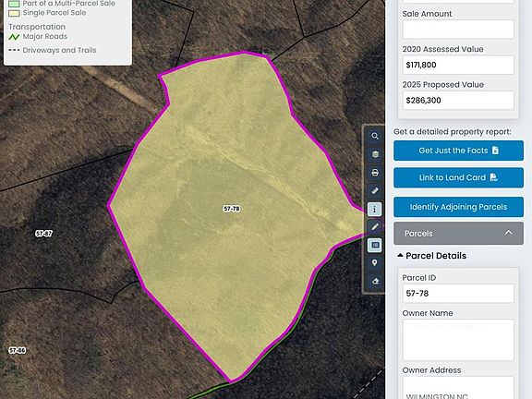This screenshot has height=399, width=532.
Task: Open the search tool in map toolbar
Action: click(x=375, y=136)
